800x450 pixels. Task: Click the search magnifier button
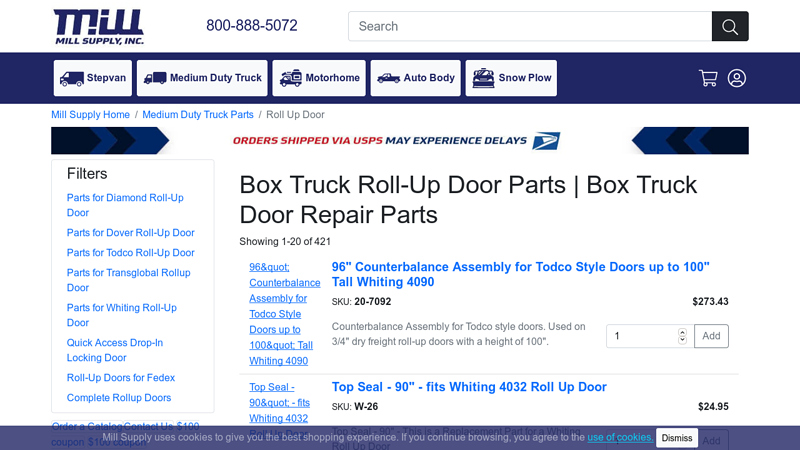730,26
